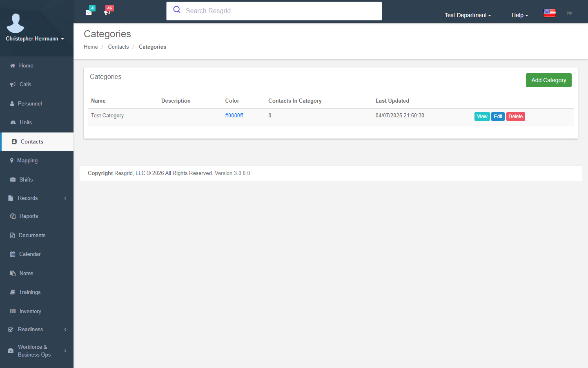Delete the Test Category row
The image size is (588, 368).
pyautogui.click(x=515, y=117)
